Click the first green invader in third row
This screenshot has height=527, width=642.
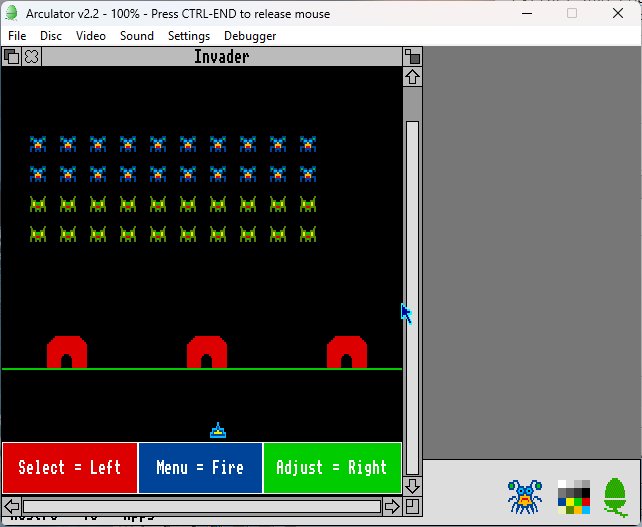point(38,204)
